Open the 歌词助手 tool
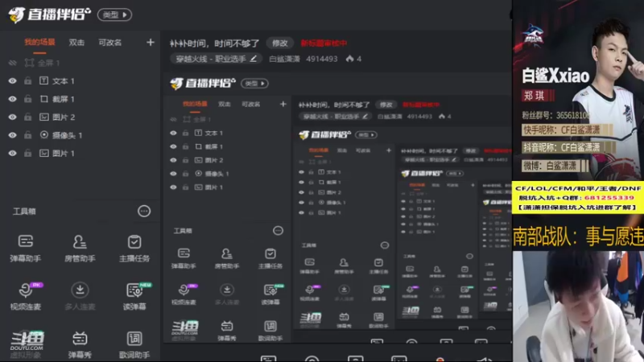Image resolution: width=644 pixels, height=362 pixels. click(x=134, y=345)
